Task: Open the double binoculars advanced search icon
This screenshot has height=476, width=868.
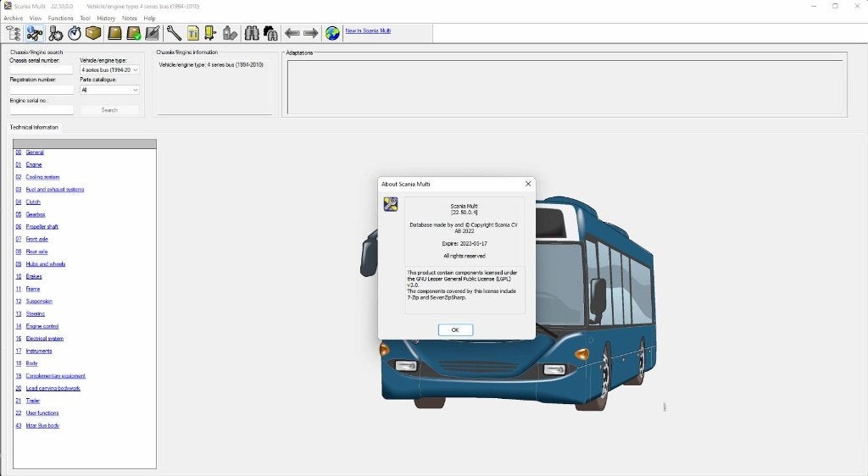Action: (270, 34)
